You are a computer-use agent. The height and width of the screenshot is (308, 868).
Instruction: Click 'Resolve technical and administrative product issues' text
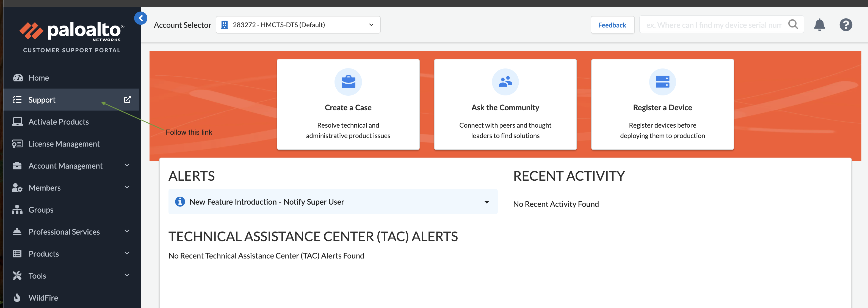348,130
